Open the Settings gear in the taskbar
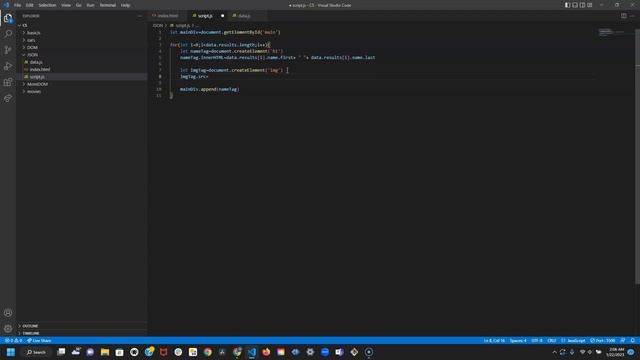 (x=310, y=352)
